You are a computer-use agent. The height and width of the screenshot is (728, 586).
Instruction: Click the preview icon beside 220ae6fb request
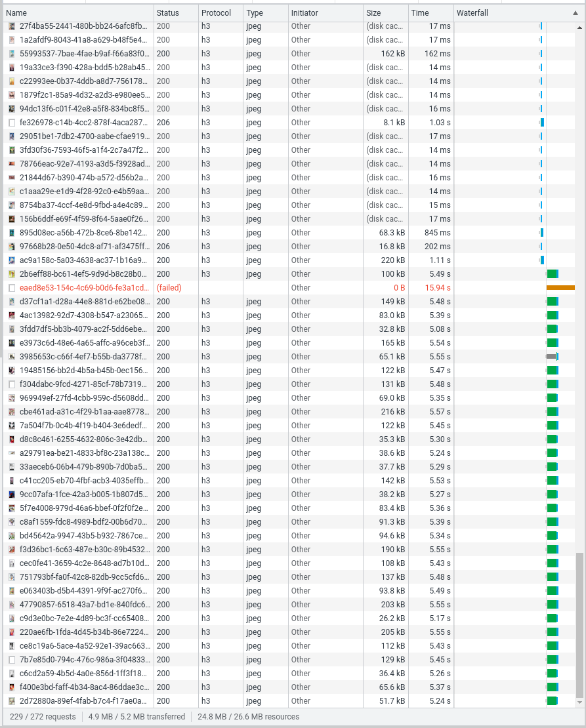(x=11, y=632)
